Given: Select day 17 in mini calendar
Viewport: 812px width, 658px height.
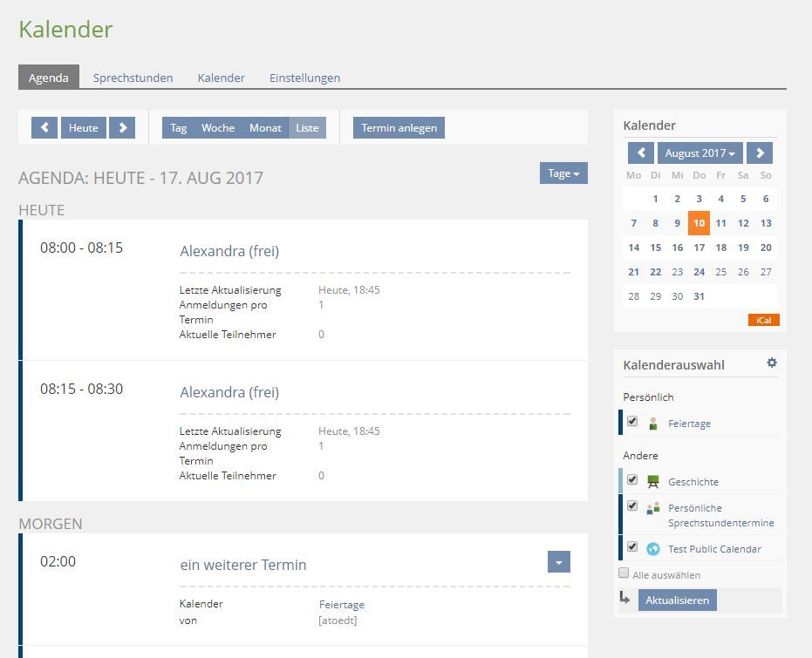Looking at the screenshot, I should click(699, 248).
